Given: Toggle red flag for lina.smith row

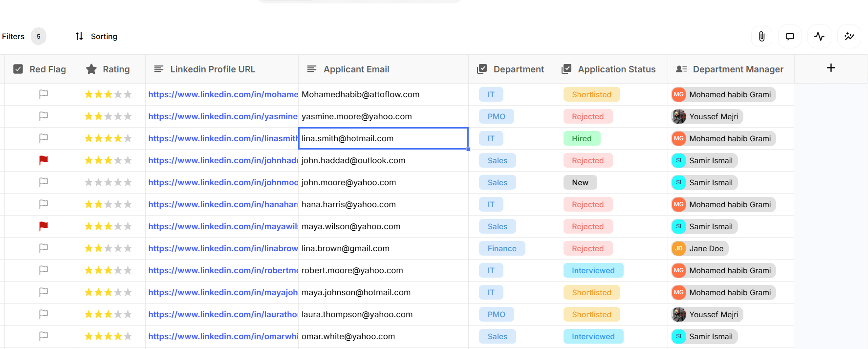Looking at the screenshot, I should (x=43, y=138).
